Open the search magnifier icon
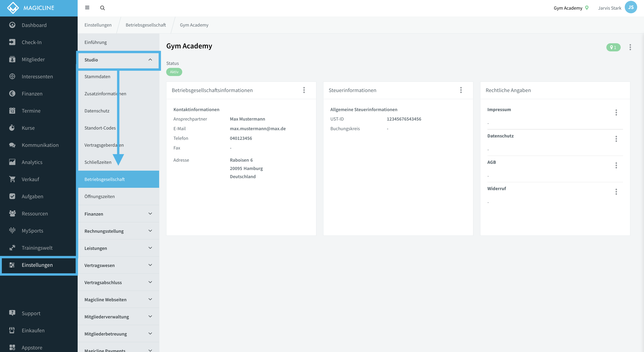The width and height of the screenshot is (644, 352). 102,8
